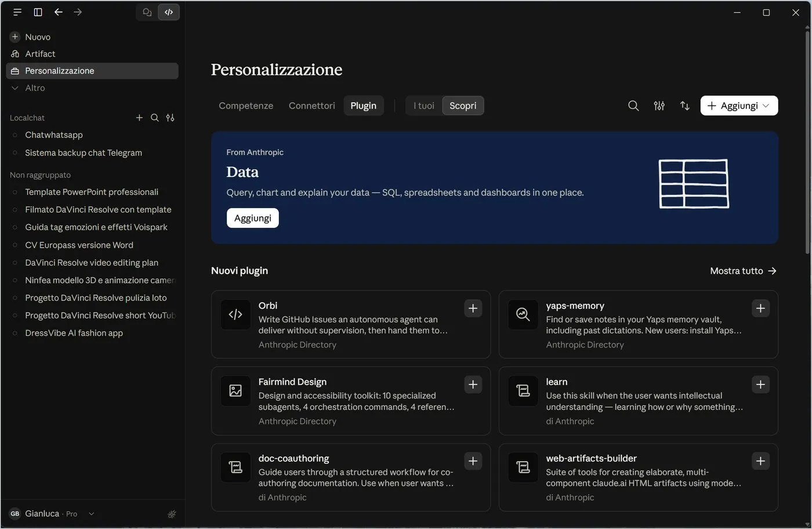Screen dimensions: 812x529
Task: Toggle the sidebar panel icon
Action: coord(38,12)
